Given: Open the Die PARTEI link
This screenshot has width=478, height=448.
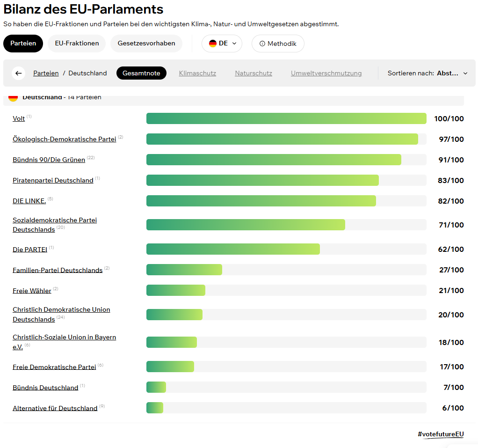Looking at the screenshot, I should coord(30,250).
